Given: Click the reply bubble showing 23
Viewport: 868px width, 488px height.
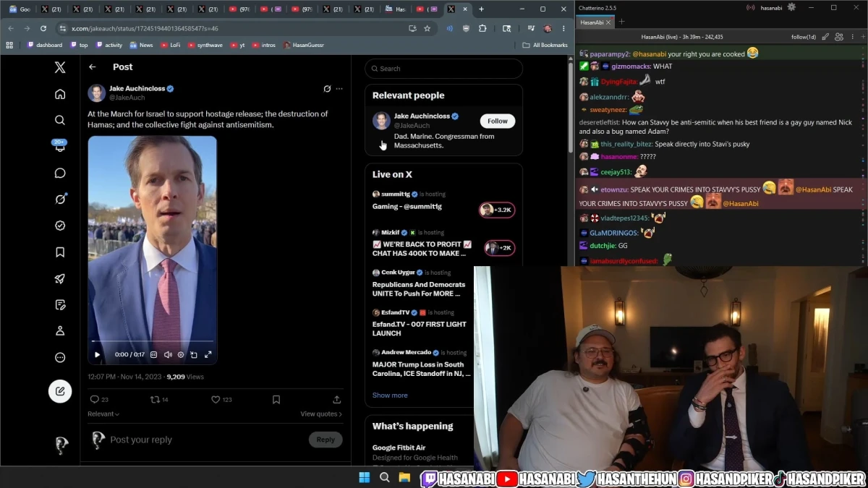Looking at the screenshot, I should [99, 399].
